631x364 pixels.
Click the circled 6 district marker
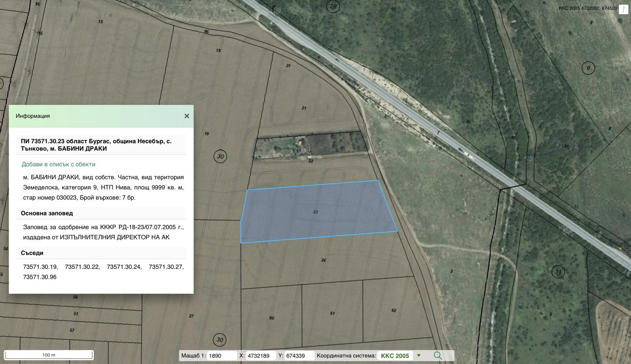(x=588, y=68)
